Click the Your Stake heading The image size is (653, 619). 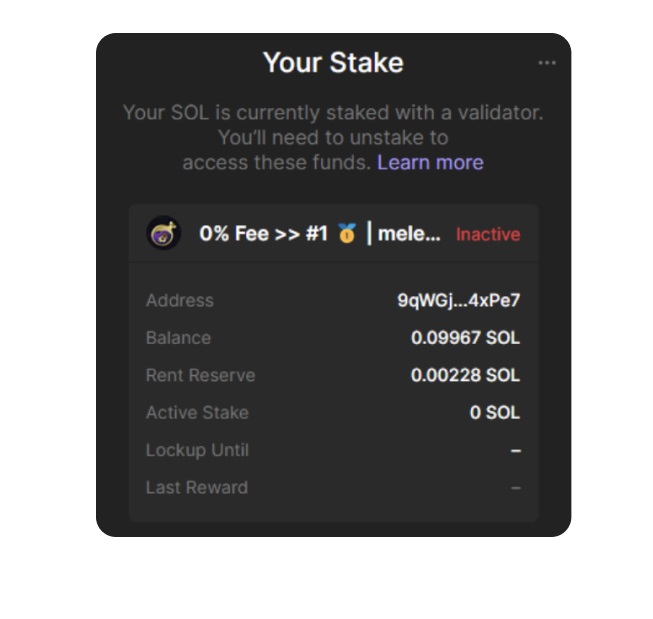click(x=333, y=63)
